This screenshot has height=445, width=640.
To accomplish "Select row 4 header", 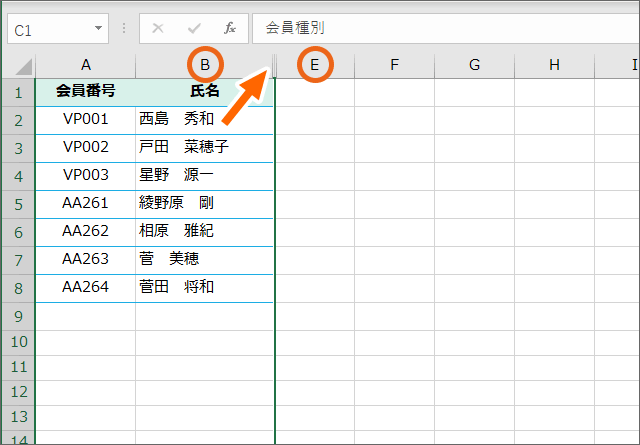I will 19,177.
